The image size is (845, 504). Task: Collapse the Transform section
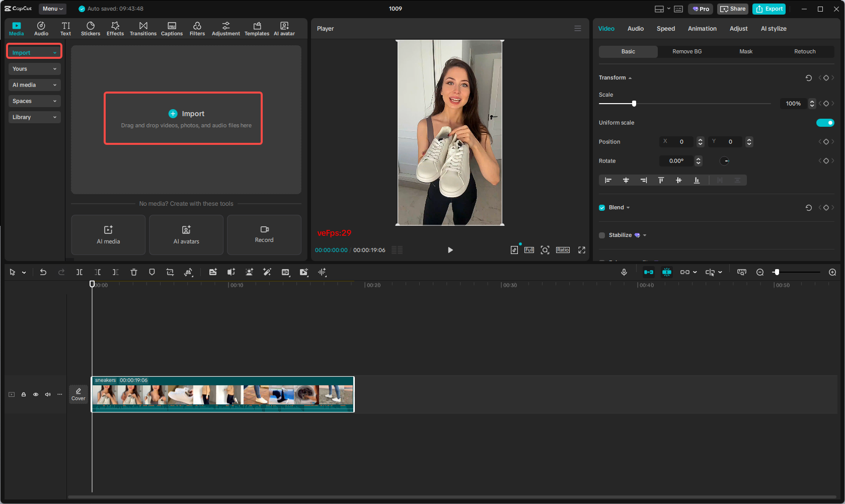[x=630, y=77]
